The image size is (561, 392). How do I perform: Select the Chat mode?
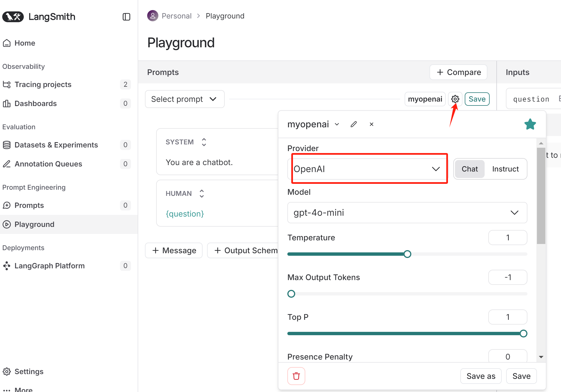click(x=470, y=169)
